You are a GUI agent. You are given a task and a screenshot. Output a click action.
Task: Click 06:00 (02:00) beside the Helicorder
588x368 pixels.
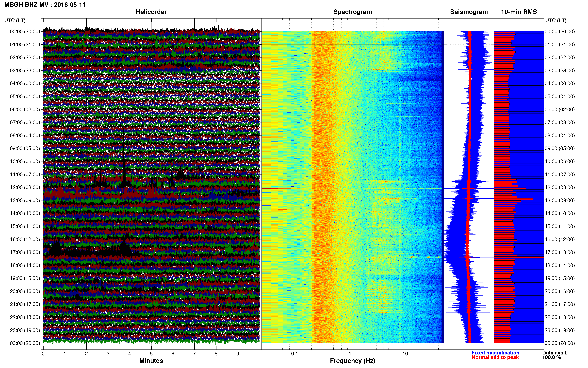[25, 110]
